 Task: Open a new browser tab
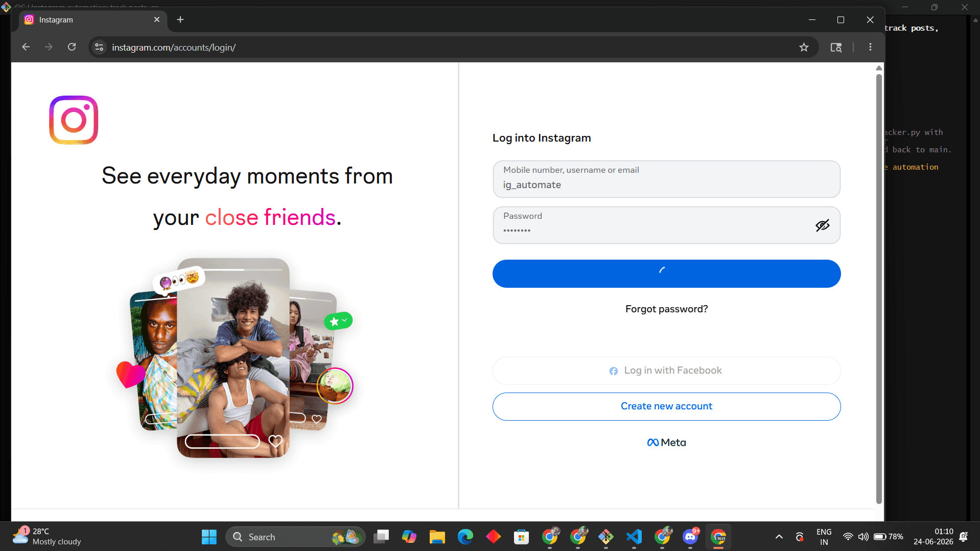pyautogui.click(x=180, y=19)
